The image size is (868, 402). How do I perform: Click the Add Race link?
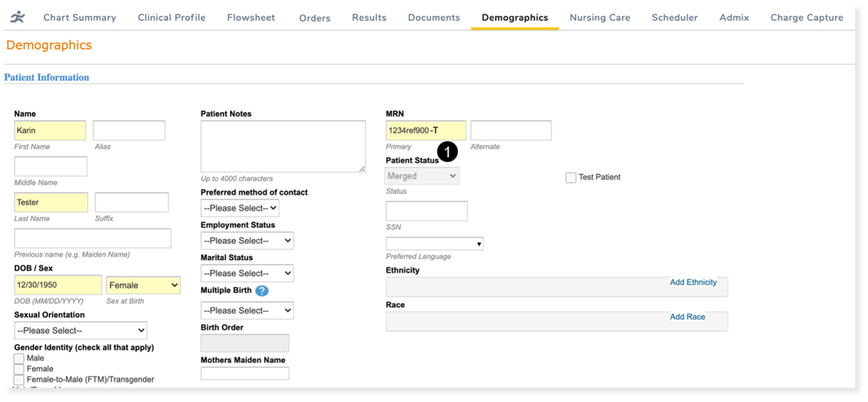coord(687,317)
